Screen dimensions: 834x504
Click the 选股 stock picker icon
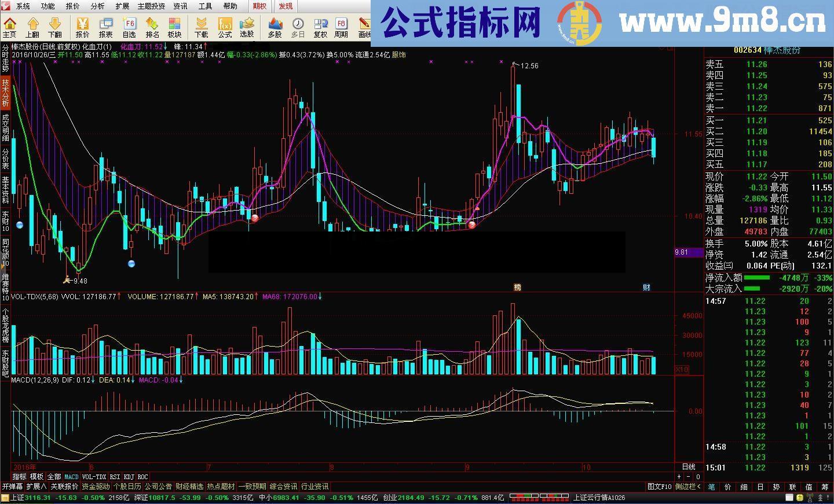click(x=247, y=27)
